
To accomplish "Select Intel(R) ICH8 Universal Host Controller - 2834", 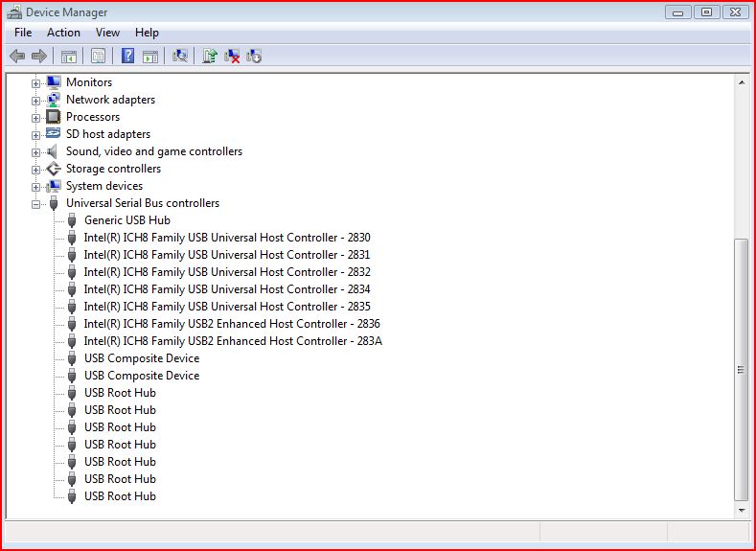I will [226, 289].
